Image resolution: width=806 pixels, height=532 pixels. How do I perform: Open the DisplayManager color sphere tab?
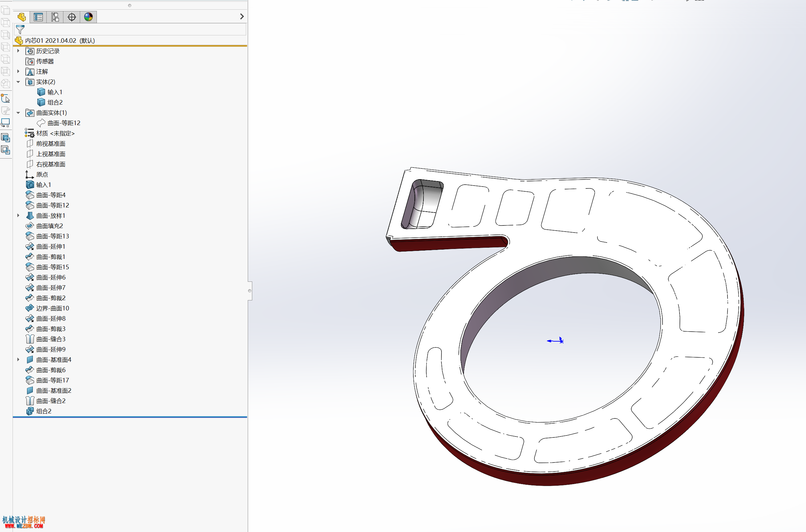click(x=88, y=17)
